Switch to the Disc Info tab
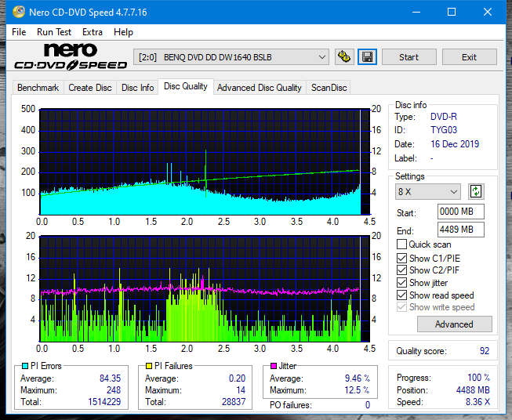Viewport: 512px width, 420px height. pyautogui.click(x=137, y=88)
